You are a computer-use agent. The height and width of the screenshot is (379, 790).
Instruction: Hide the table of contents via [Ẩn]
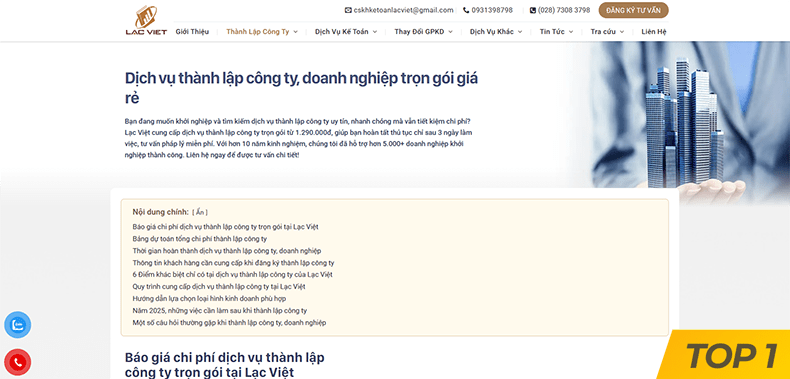tap(200, 212)
